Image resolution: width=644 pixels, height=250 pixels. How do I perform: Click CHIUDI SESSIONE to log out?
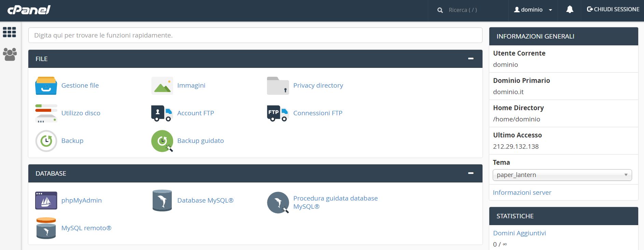pyautogui.click(x=613, y=10)
